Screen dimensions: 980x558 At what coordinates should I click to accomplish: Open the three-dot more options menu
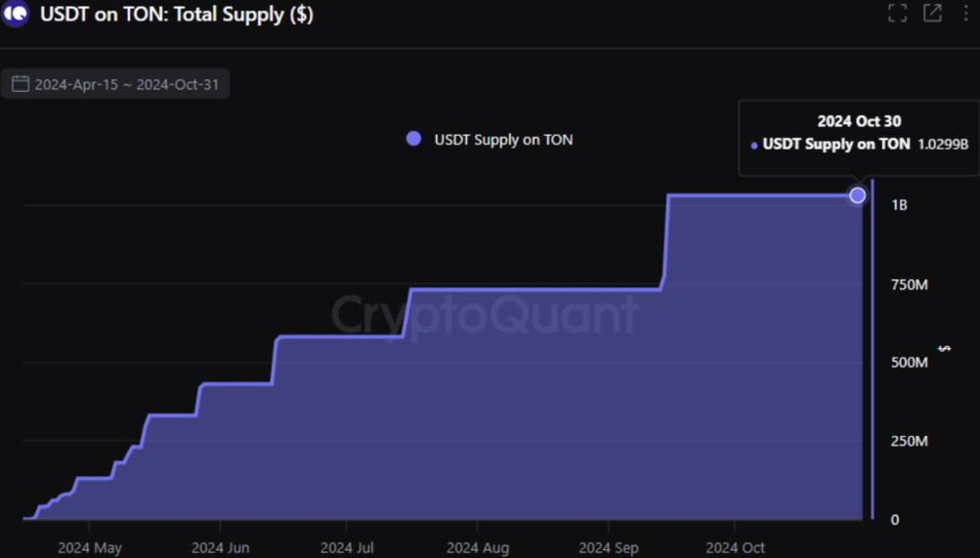965,13
